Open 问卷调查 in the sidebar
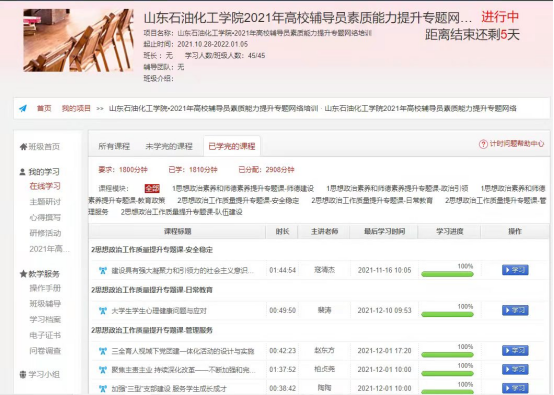 click(45, 350)
